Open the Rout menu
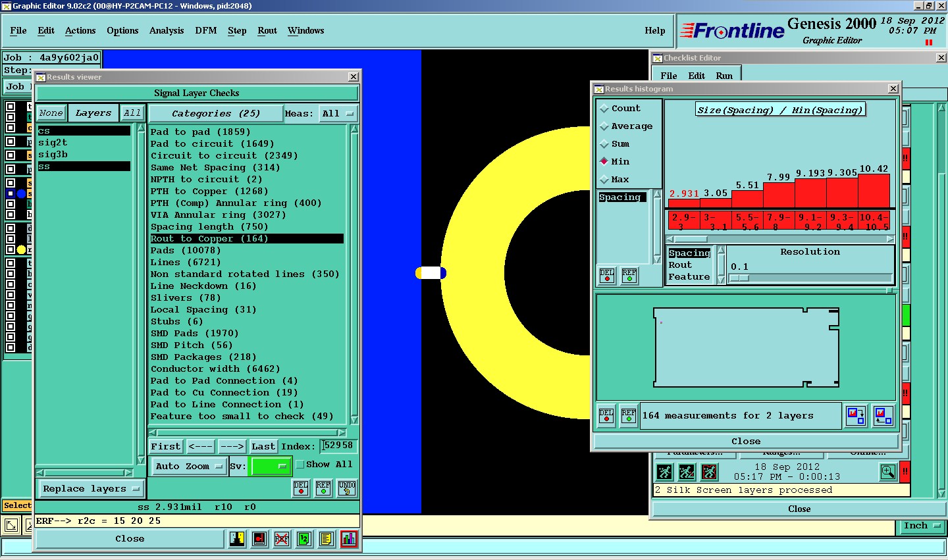 [267, 31]
